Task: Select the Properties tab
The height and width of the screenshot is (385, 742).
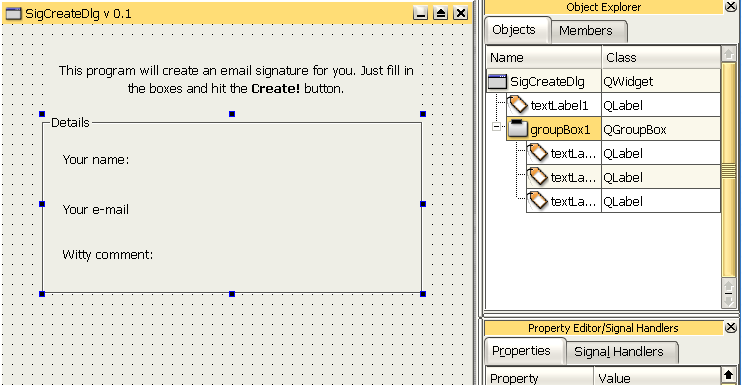Action: coord(521,351)
